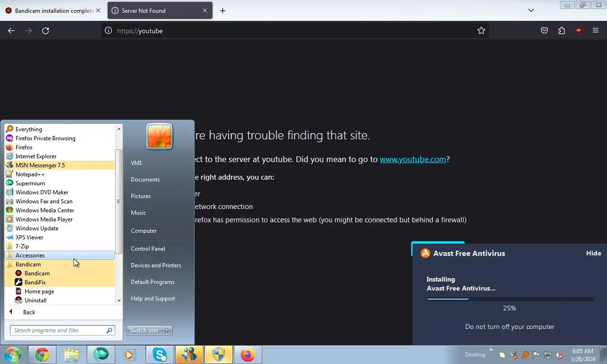
Task: Run the Bandicam Uninstall entry
Action: (x=59, y=300)
